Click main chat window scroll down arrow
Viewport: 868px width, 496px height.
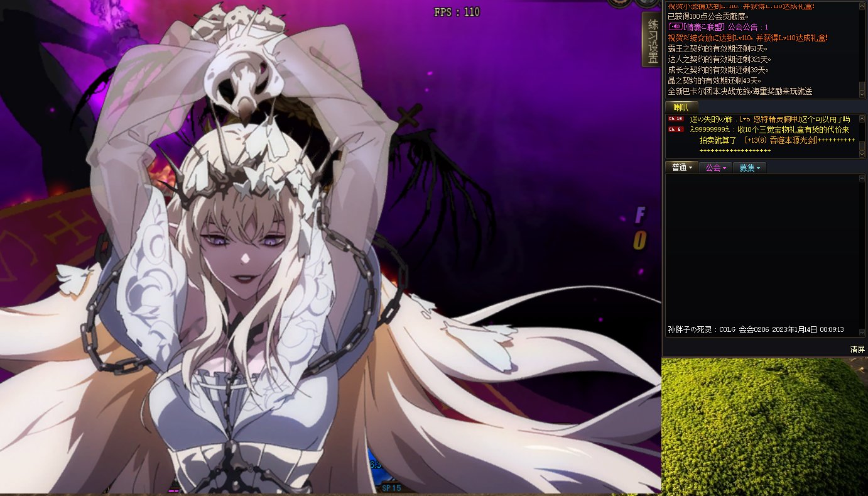point(862,332)
